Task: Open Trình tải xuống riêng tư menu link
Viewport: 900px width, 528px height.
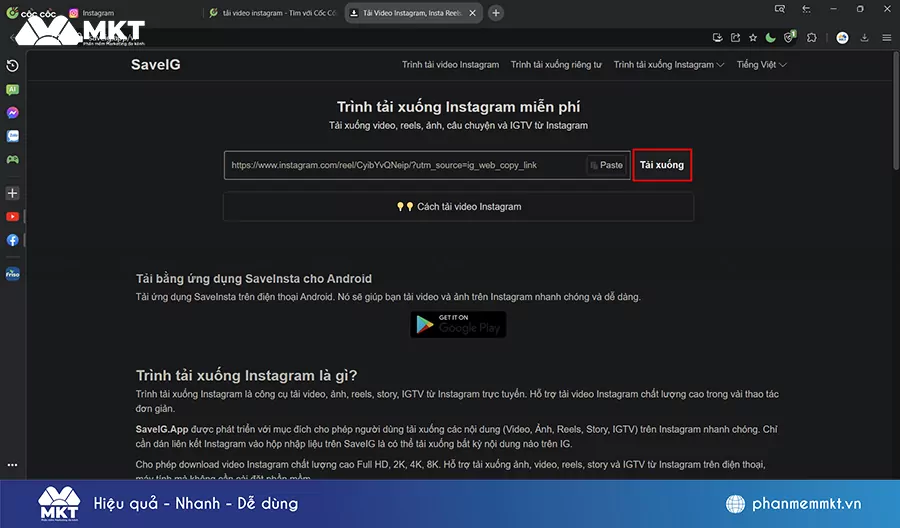Action: click(556, 65)
